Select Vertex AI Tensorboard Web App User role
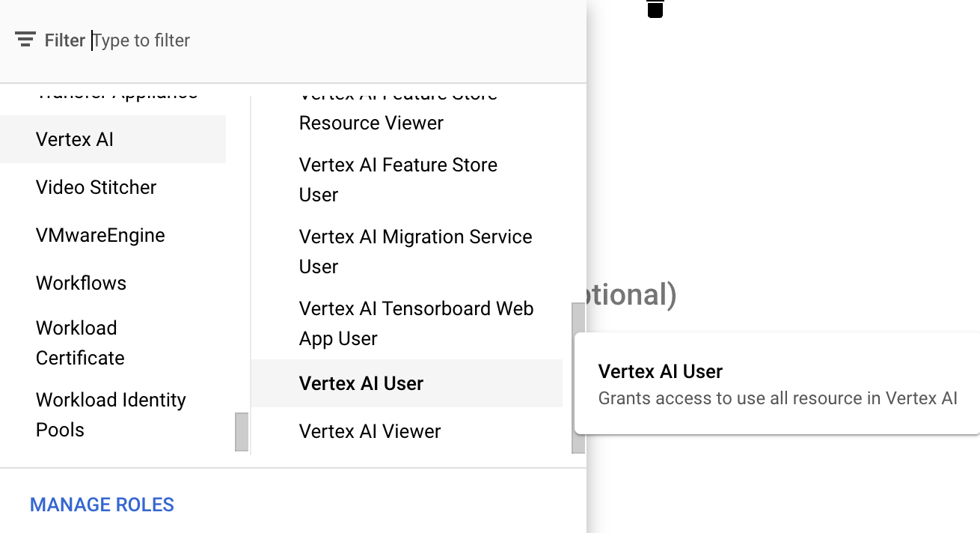The width and height of the screenshot is (980, 533). click(x=416, y=323)
